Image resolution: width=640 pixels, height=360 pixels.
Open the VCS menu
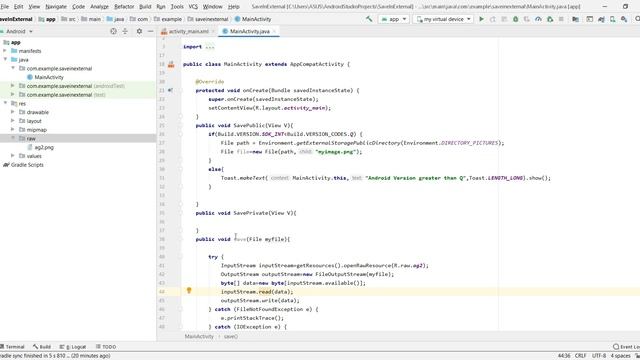[x=193, y=7]
